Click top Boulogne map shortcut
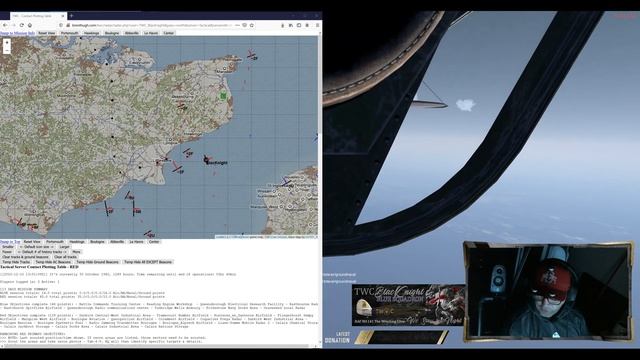 click(x=112, y=33)
